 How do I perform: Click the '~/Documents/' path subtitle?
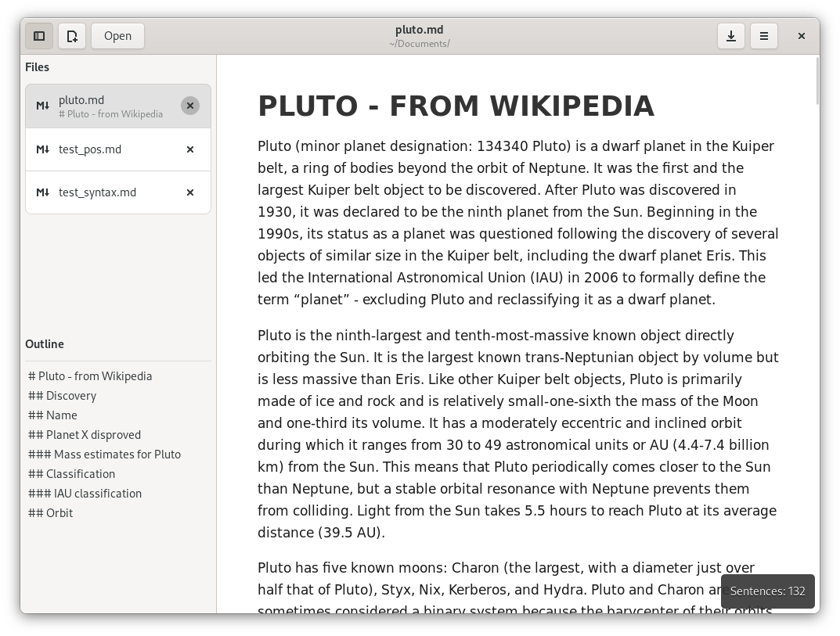coord(420,44)
